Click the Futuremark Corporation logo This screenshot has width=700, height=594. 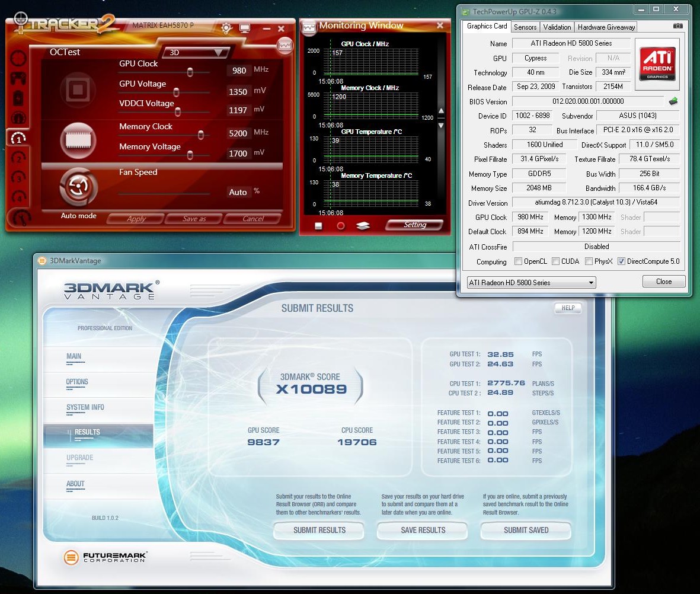(x=106, y=557)
